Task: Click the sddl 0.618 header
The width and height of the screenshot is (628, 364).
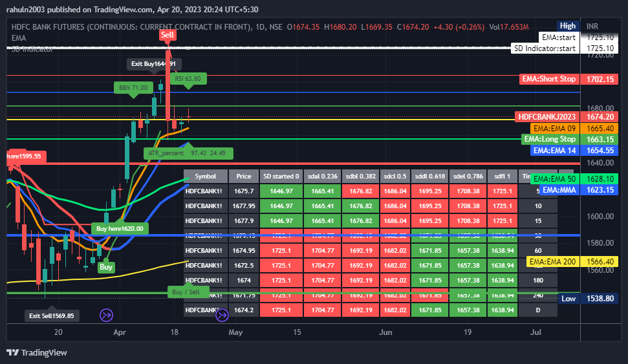Action: point(429,177)
